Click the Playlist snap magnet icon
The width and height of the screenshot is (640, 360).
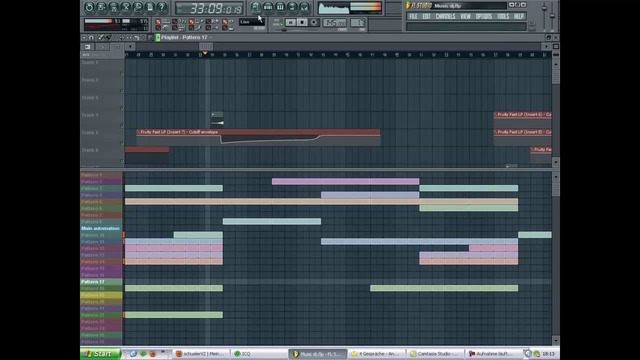(91, 37)
